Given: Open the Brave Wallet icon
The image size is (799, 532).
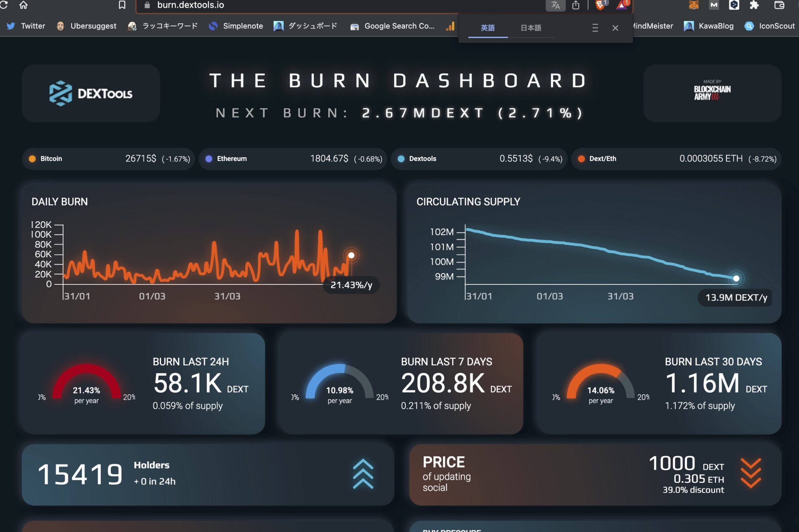Looking at the screenshot, I should click(x=779, y=5).
